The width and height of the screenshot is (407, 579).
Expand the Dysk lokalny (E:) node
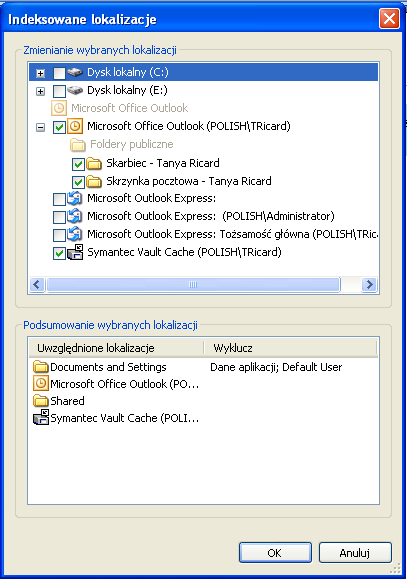[x=41, y=92]
